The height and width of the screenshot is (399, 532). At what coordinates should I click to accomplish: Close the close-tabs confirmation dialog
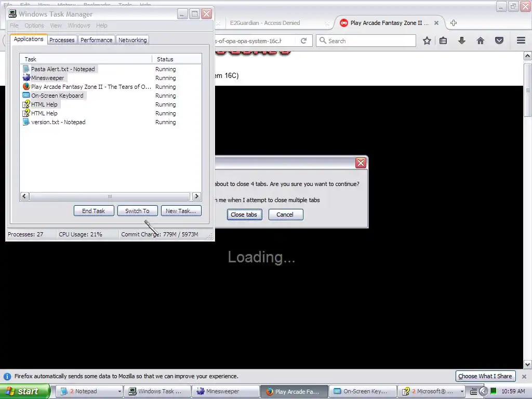click(x=361, y=163)
